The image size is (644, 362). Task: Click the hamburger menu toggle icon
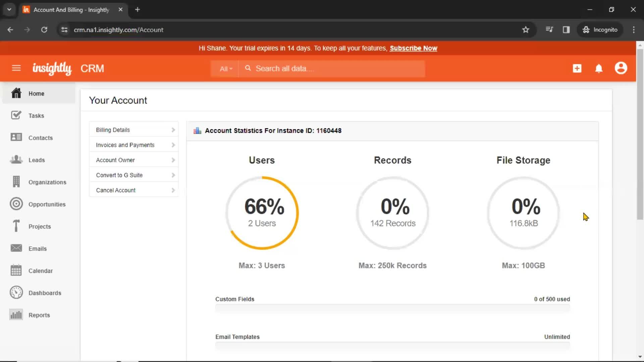pyautogui.click(x=16, y=68)
